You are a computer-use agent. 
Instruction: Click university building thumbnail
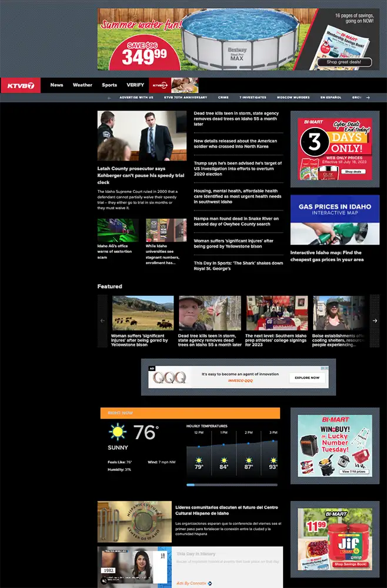[x=166, y=230]
